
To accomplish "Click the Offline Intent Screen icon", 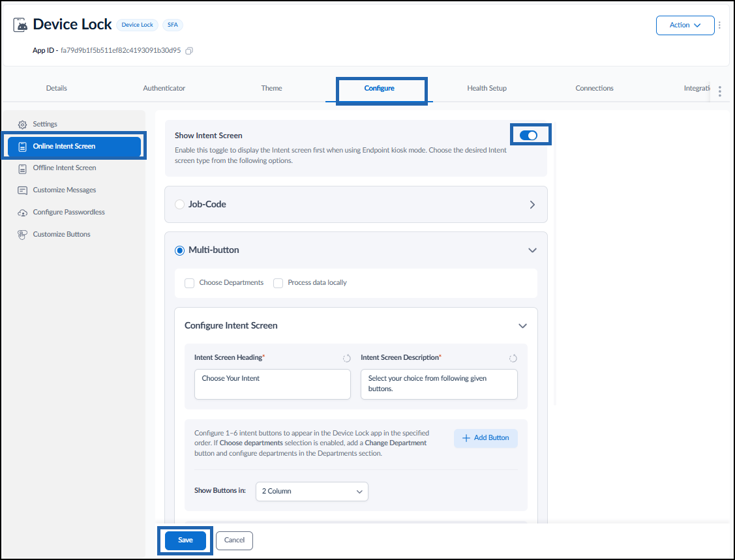I will 22,169.
